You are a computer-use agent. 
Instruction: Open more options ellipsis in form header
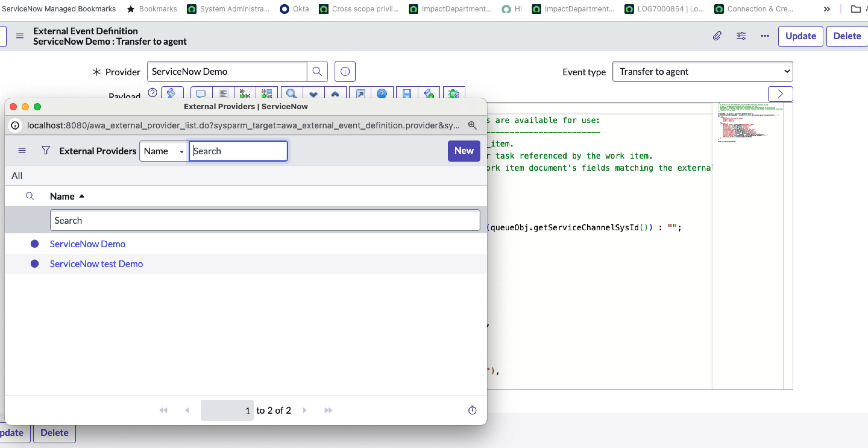(765, 36)
